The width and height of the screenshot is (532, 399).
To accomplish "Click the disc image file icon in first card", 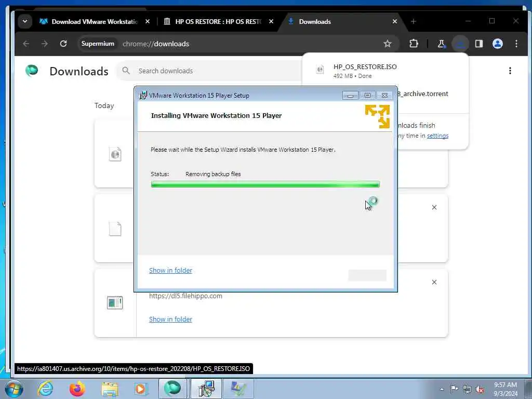I will (x=115, y=154).
